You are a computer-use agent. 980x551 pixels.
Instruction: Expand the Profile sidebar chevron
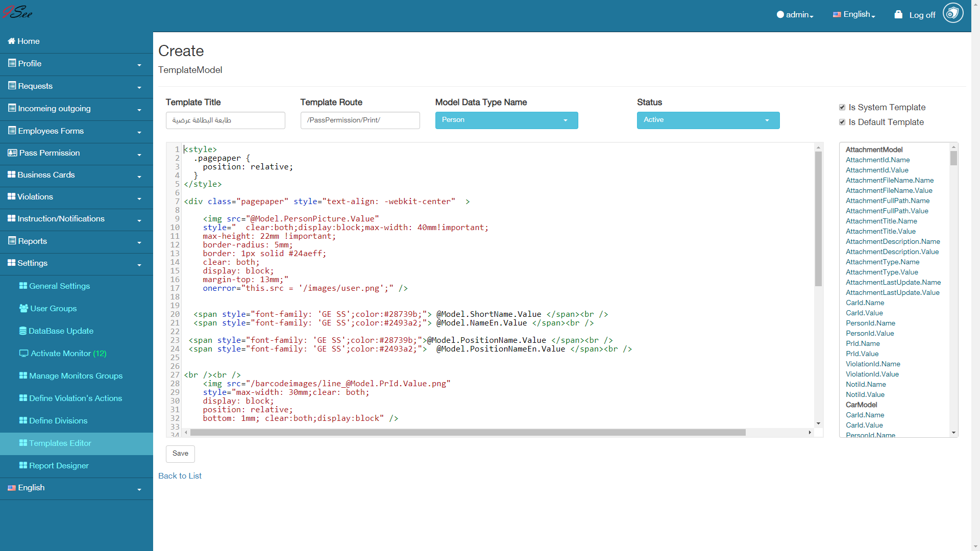[139, 65]
